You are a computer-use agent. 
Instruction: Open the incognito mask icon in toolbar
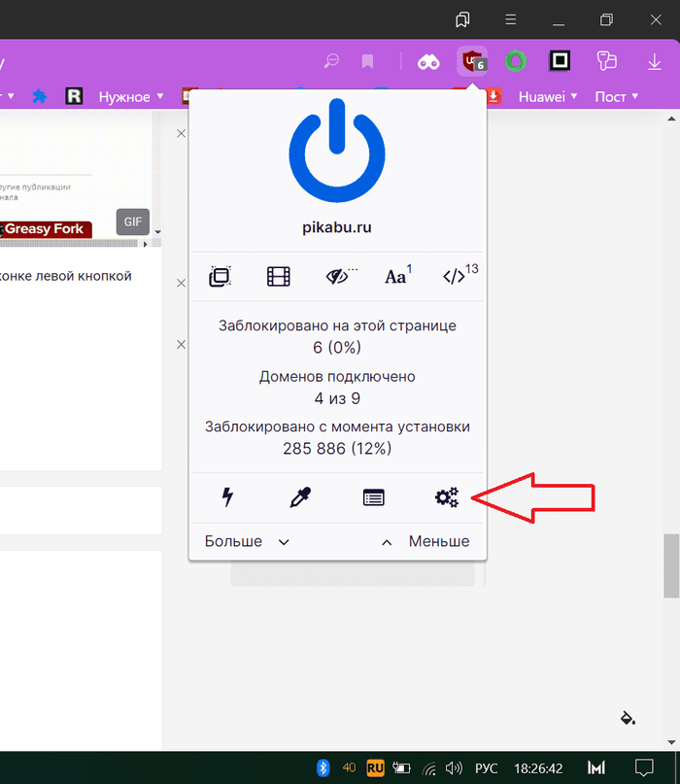coord(428,62)
